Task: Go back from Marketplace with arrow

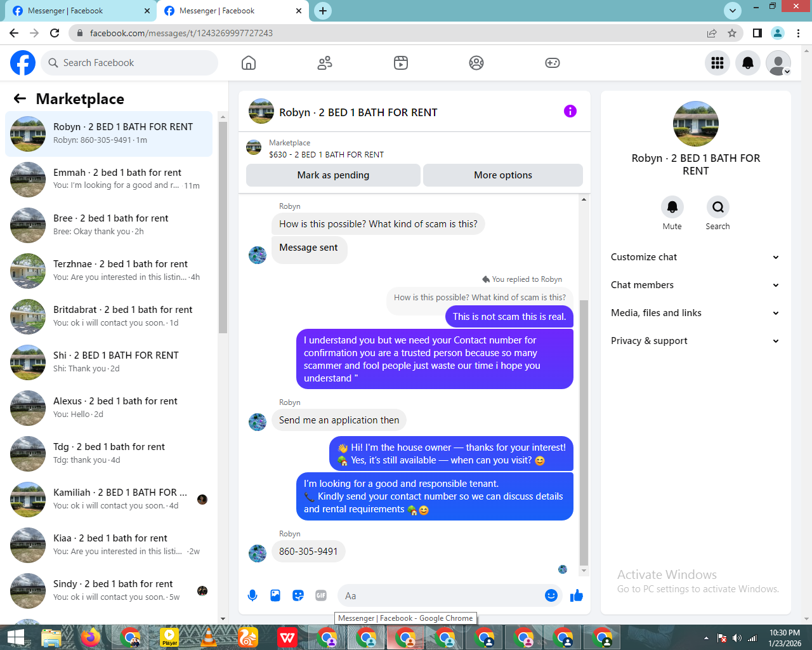Action: point(20,98)
